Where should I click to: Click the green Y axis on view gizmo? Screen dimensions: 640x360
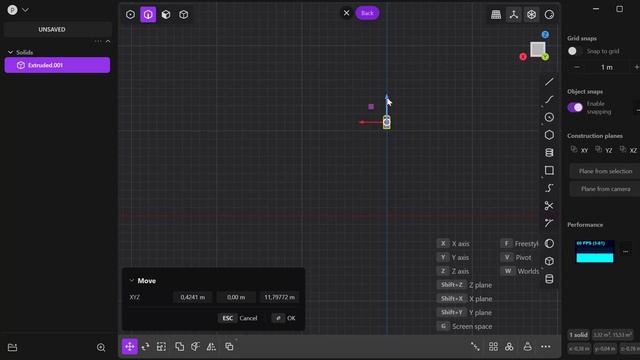tap(545, 57)
